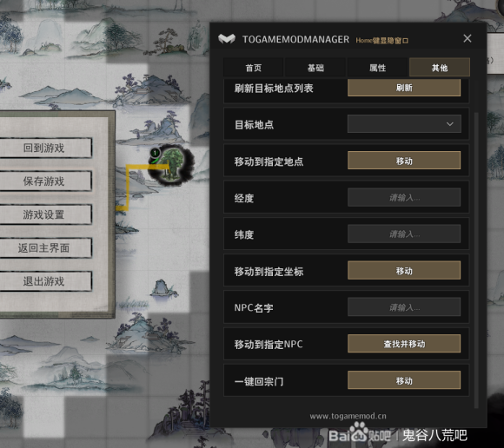Click the 查找并移动 button
Image resolution: width=504 pixels, height=448 pixels.
(404, 344)
